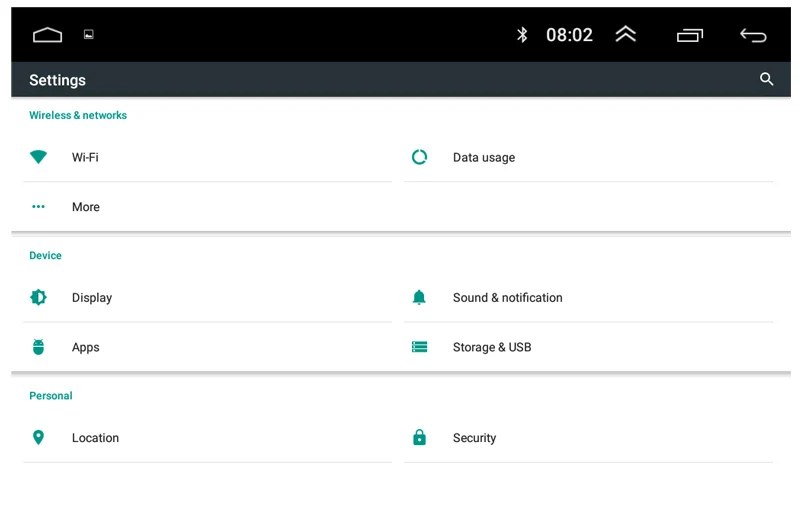Open More wireless settings
Screen dimensions: 800x508
[x=208, y=207]
